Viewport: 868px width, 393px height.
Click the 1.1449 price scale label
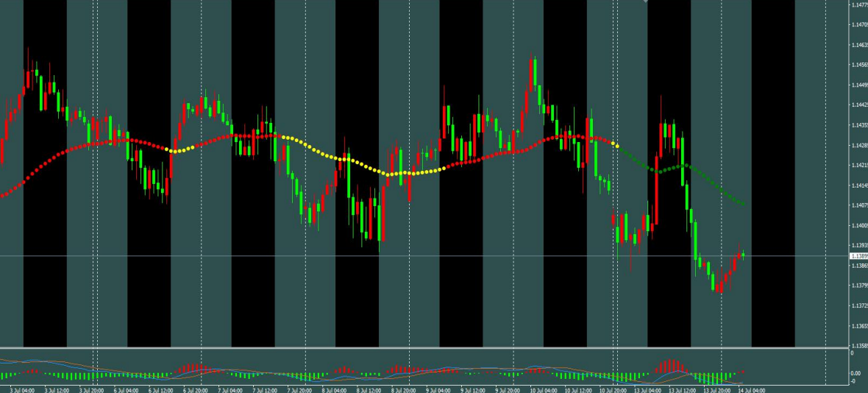860,85
